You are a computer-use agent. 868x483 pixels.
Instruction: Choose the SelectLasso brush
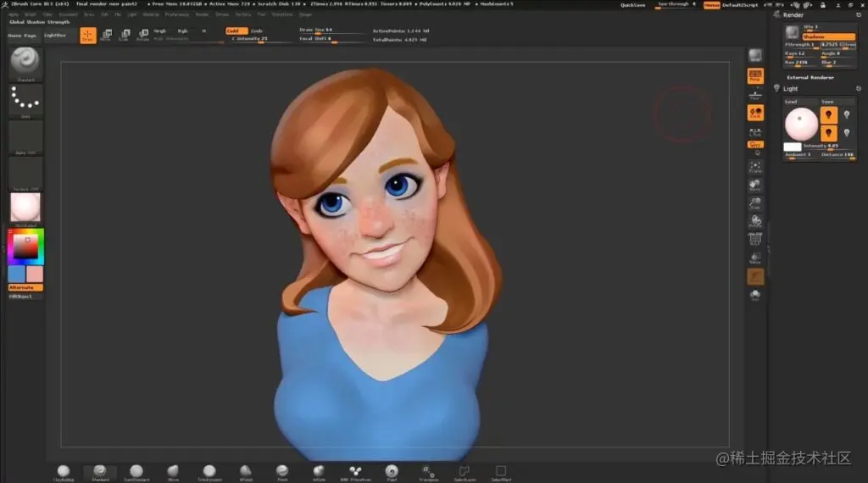465,473
